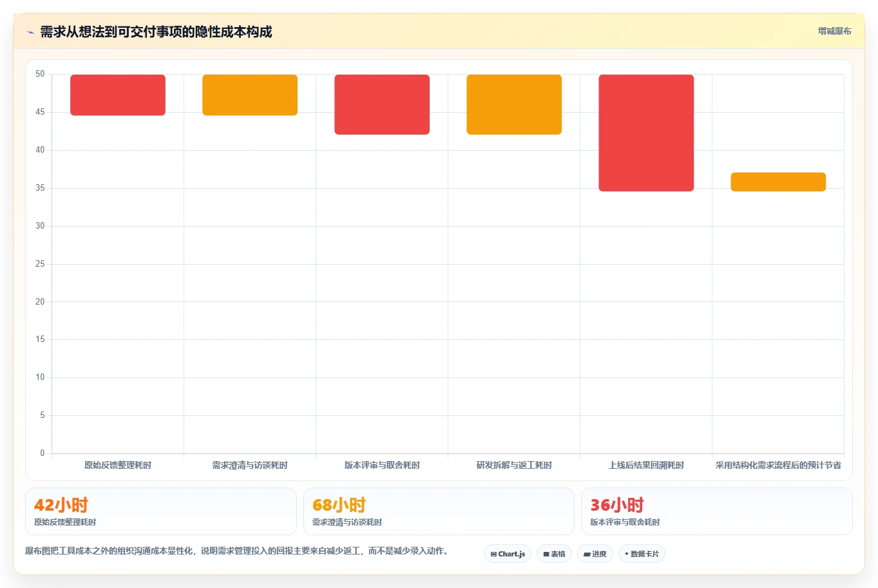
Task: Open the 36小时 data card
Action: [717, 511]
